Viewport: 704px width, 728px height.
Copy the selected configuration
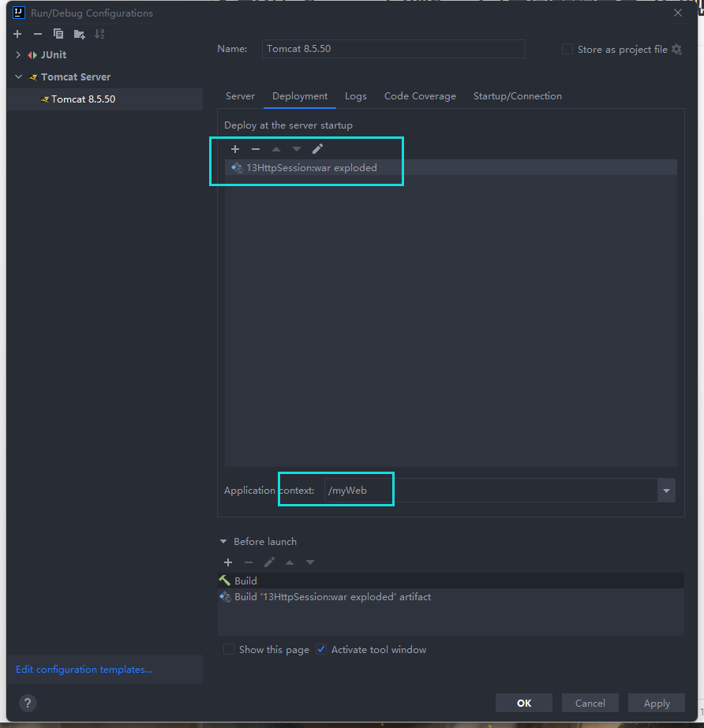(58, 34)
